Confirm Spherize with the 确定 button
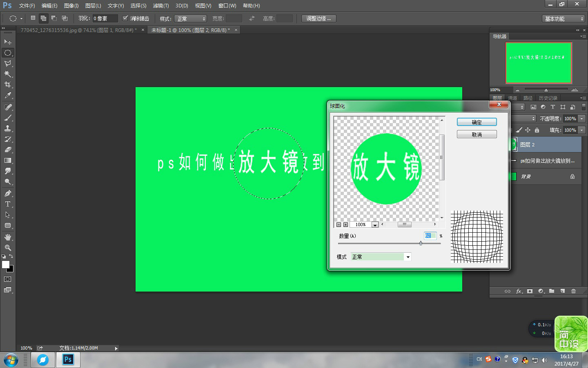Image resolution: width=588 pixels, height=368 pixels. [x=477, y=122]
